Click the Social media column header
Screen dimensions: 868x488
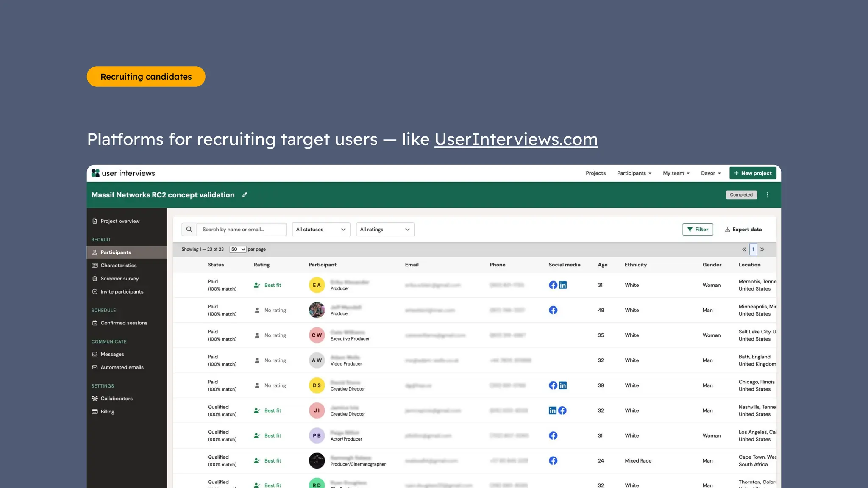(x=565, y=265)
